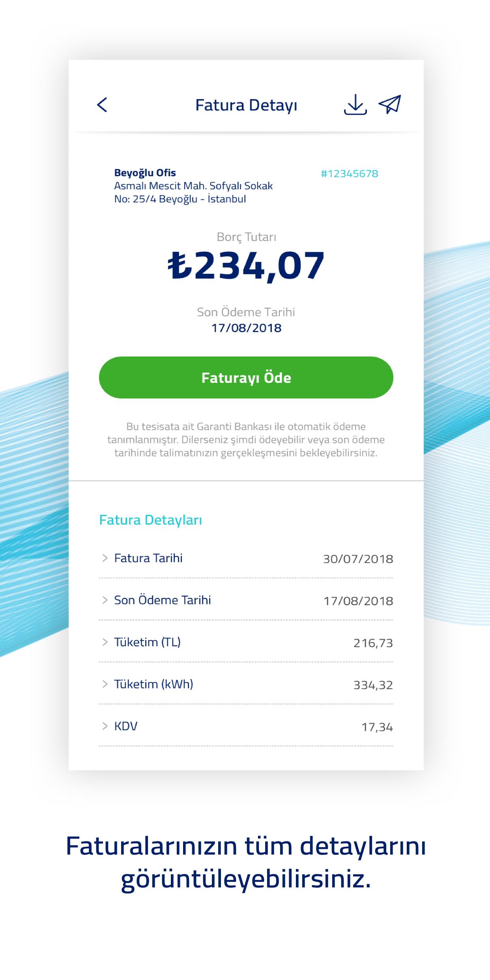Tap the Garanti Bankası automatic payment notice
This screenshot has width=490, height=980.
point(246,440)
